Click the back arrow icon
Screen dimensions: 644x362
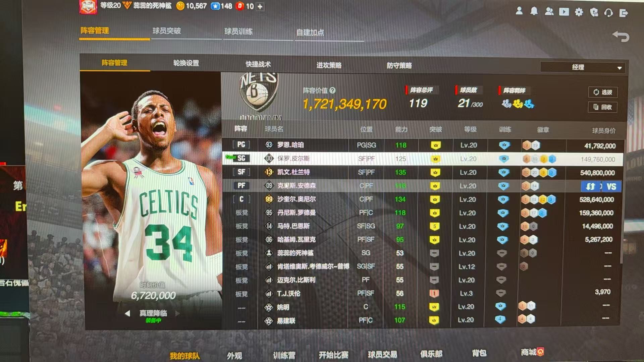(x=621, y=36)
